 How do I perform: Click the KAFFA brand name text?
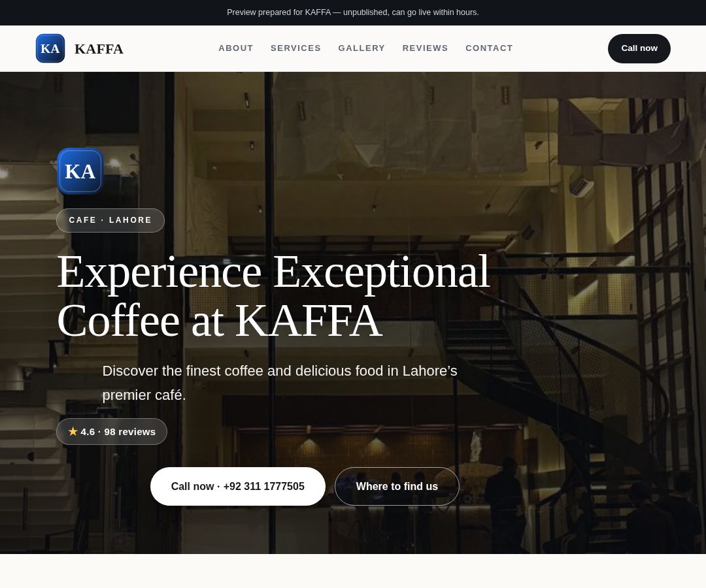click(x=99, y=48)
